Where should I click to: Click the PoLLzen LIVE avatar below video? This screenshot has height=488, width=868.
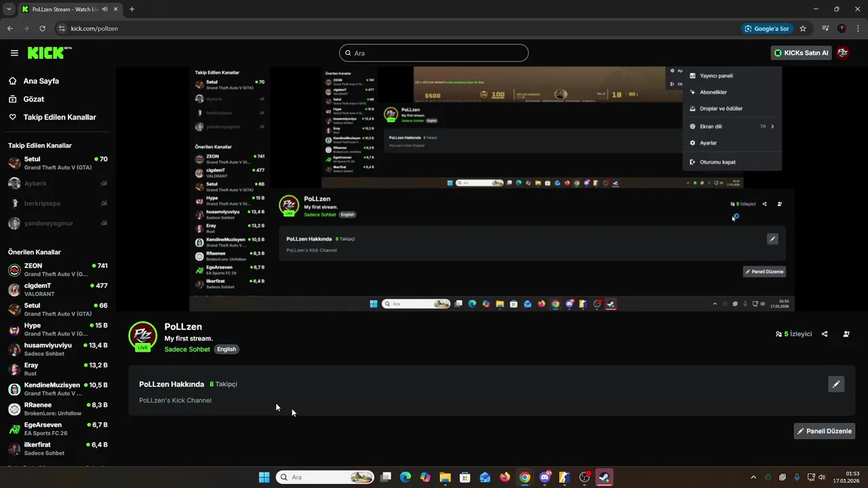pos(142,336)
